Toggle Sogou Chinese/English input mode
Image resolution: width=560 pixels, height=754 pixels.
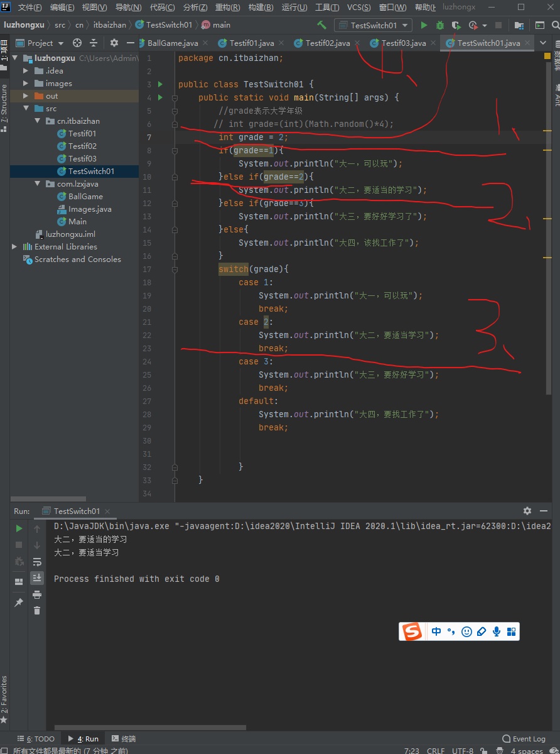click(x=436, y=631)
